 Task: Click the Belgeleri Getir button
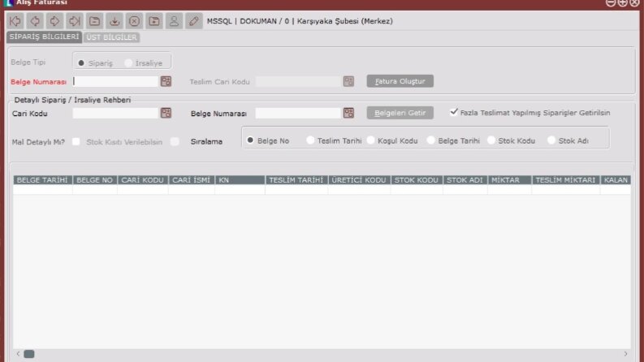point(400,113)
